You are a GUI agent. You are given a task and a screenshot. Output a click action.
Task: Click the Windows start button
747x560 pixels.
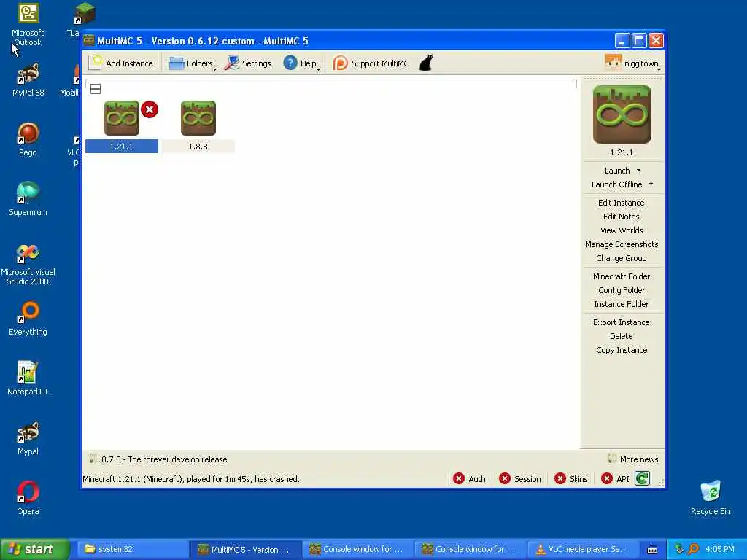click(35, 549)
